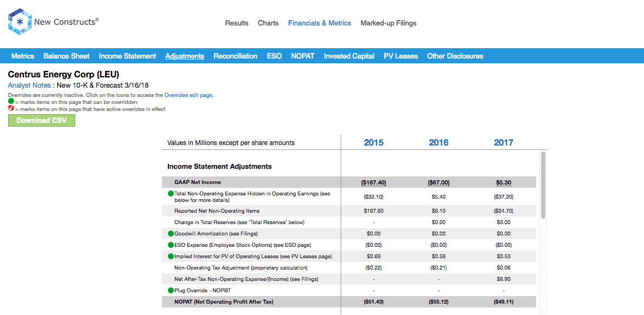The height and width of the screenshot is (315, 644).
Task: Open the PV Leases tab
Action: [x=401, y=56]
